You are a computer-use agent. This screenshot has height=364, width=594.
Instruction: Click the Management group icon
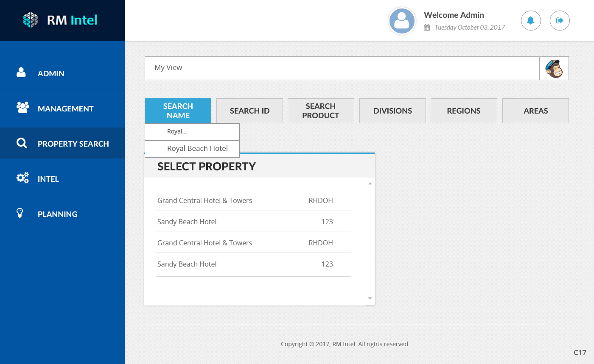(x=22, y=108)
